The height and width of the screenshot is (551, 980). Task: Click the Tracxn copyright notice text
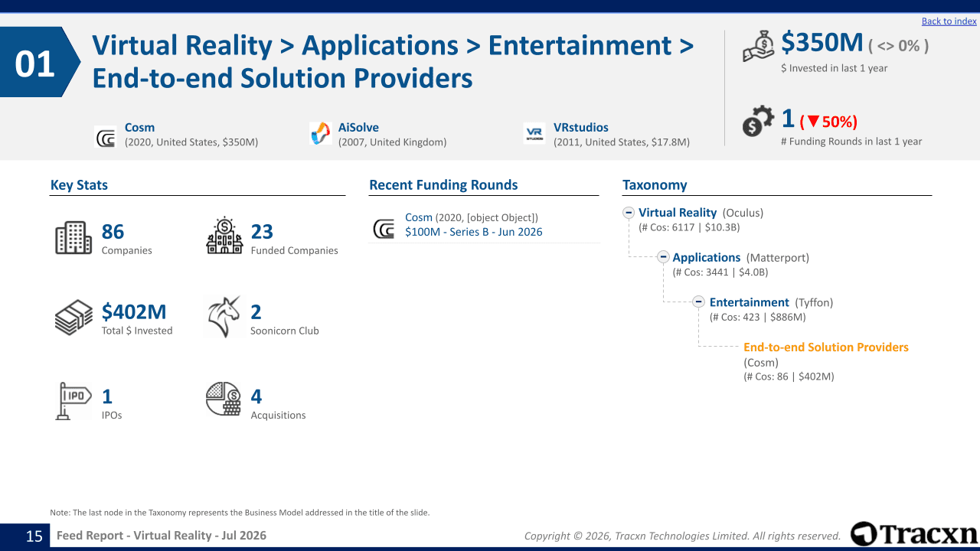pos(682,536)
